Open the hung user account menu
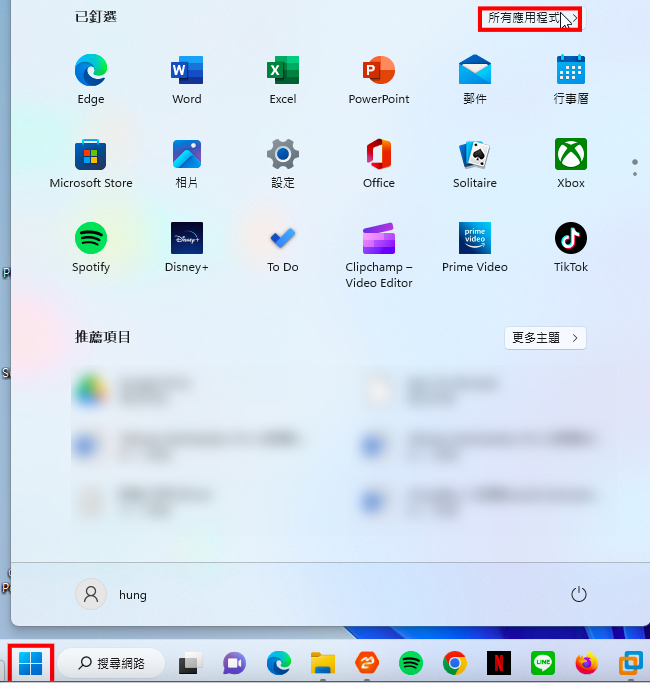This screenshot has width=650, height=683. [x=112, y=594]
